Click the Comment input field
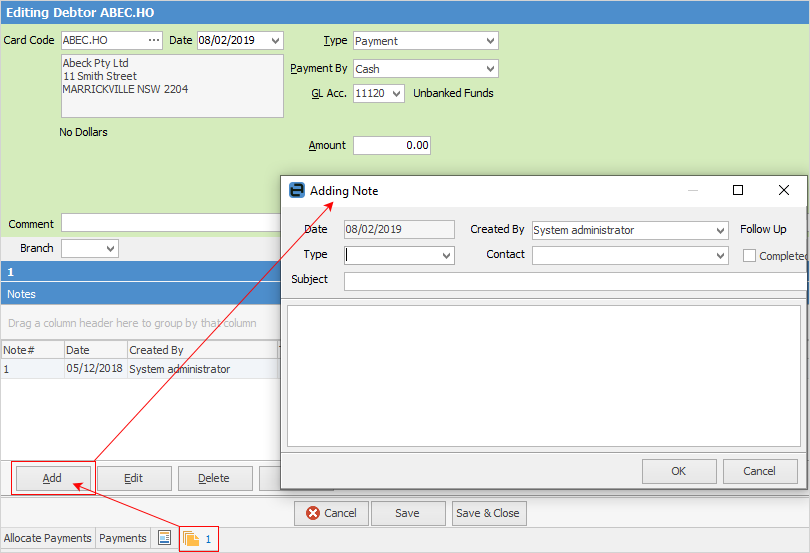 tap(171, 223)
